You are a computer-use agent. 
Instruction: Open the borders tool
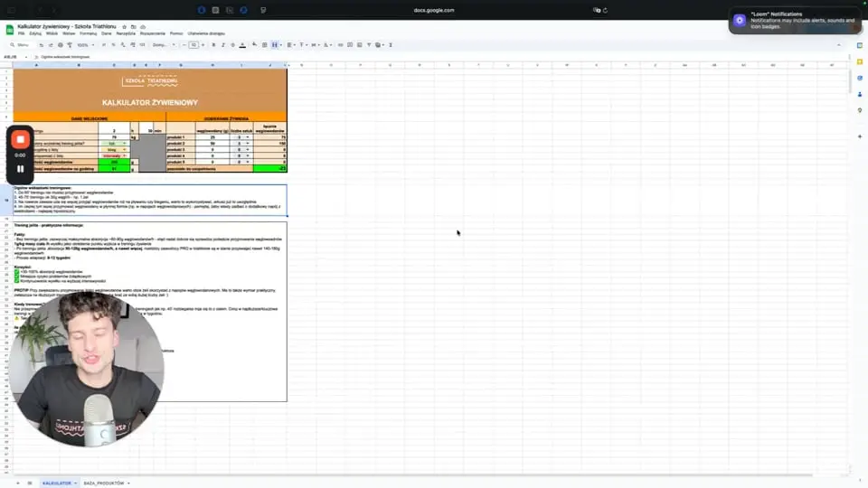coord(265,45)
